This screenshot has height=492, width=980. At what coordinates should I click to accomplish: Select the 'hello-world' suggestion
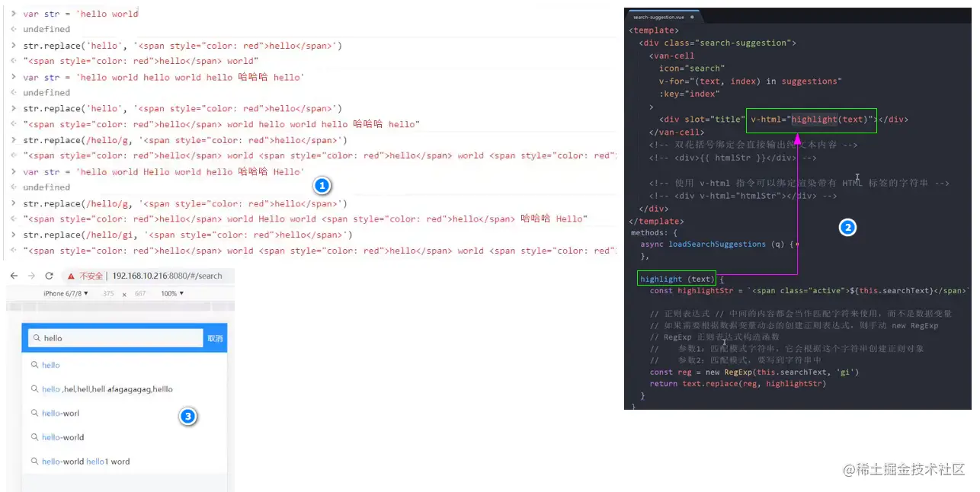pyautogui.click(x=124, y=437)
